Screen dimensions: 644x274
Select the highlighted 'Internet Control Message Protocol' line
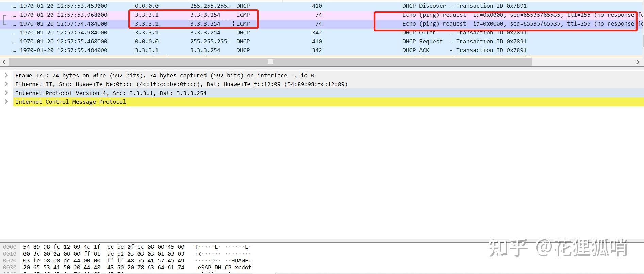pos(328,102)
